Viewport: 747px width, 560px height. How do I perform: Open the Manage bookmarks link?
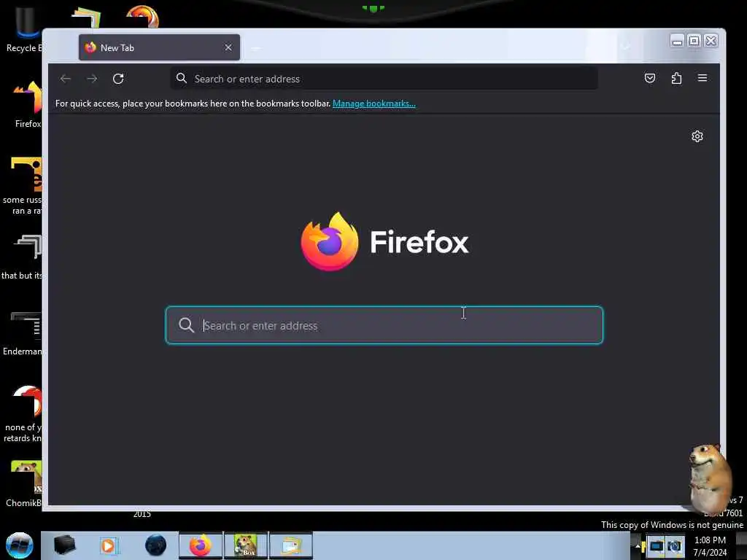(374, 104)
